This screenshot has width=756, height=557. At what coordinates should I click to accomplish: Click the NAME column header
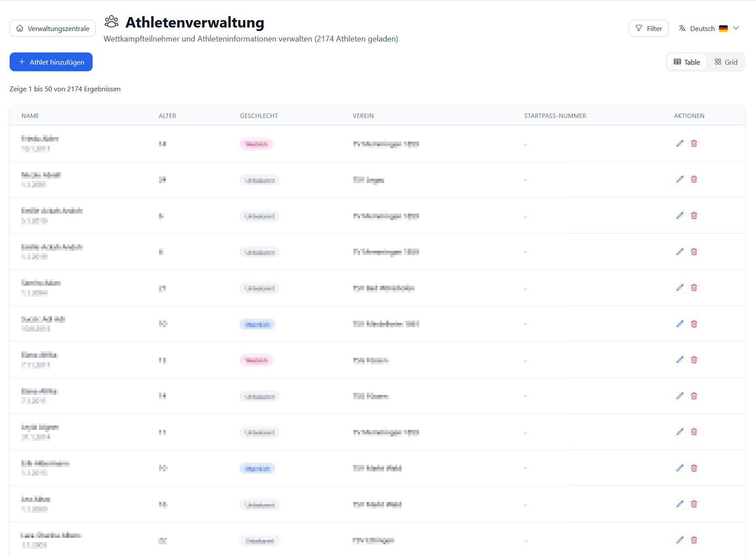(30, 116)
